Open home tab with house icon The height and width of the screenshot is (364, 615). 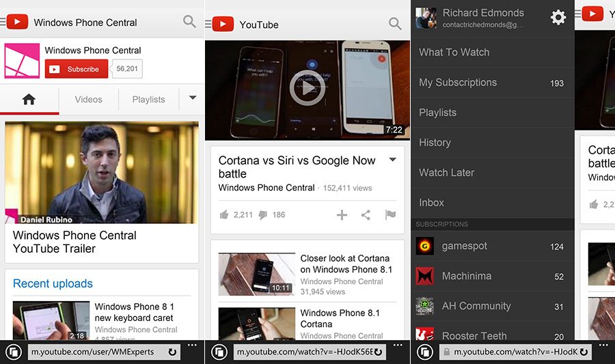point(29,100)
